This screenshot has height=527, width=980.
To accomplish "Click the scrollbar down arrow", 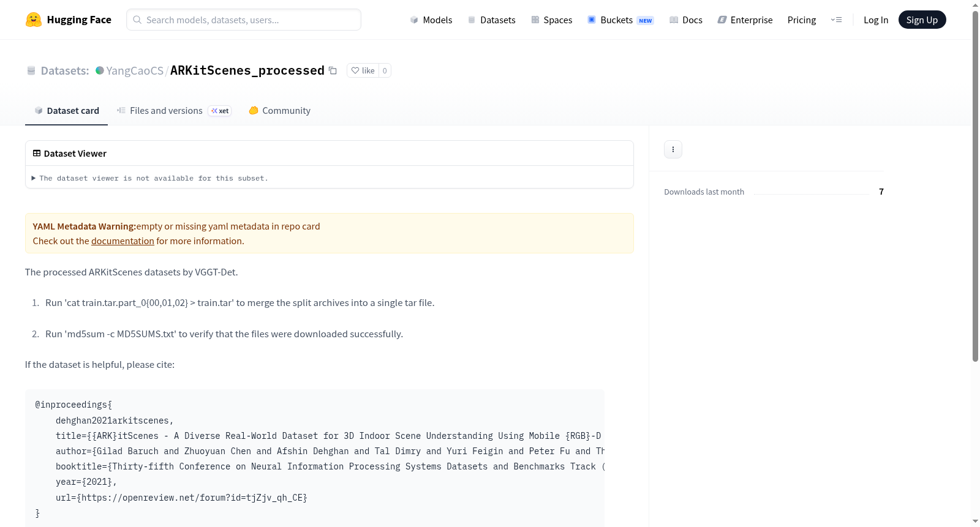I will pyautogui.click(x=976, y=521).
